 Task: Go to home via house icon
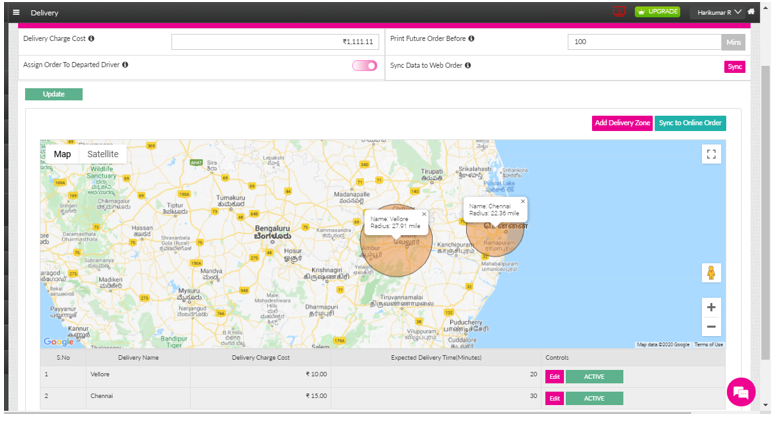751,12
